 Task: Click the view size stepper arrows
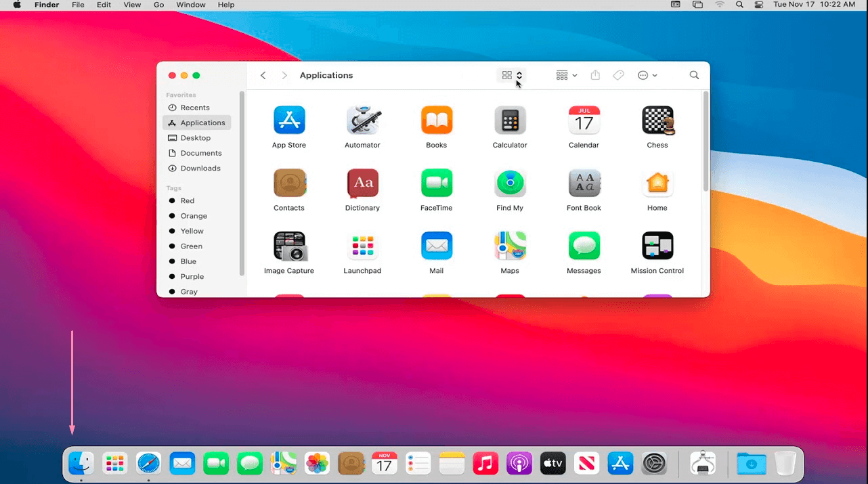pos(519,75)
